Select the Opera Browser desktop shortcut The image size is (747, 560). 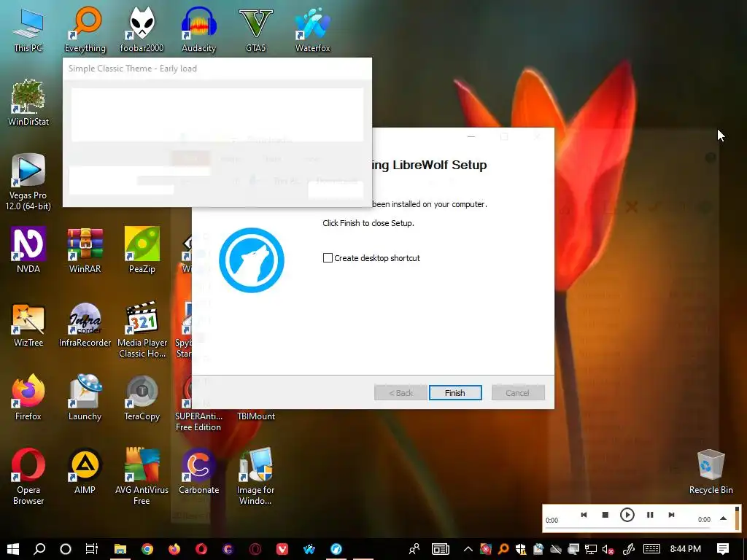coord(28,476)
